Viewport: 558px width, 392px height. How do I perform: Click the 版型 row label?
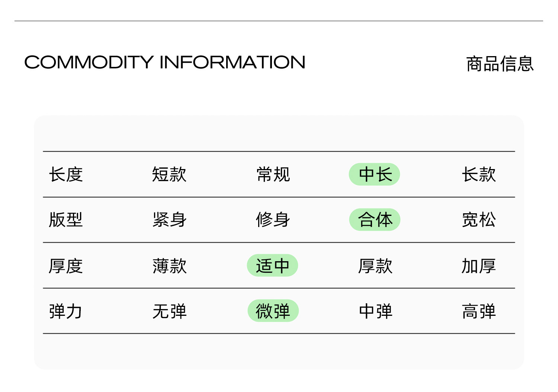click(66, 220)
